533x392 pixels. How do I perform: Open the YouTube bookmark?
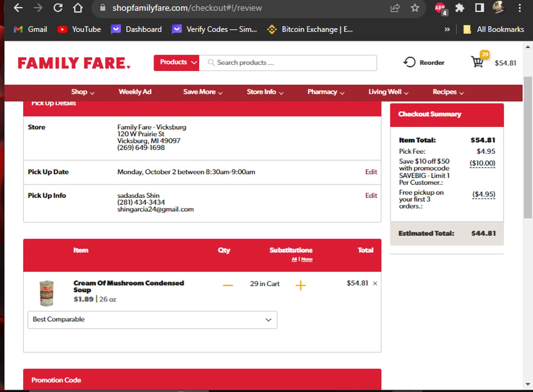(x=79, y=29)
